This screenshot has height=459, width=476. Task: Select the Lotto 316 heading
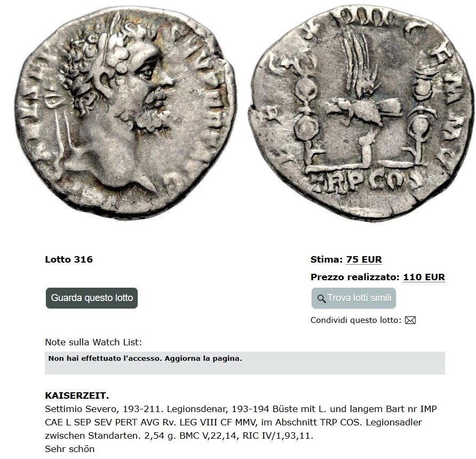(69, 259)
